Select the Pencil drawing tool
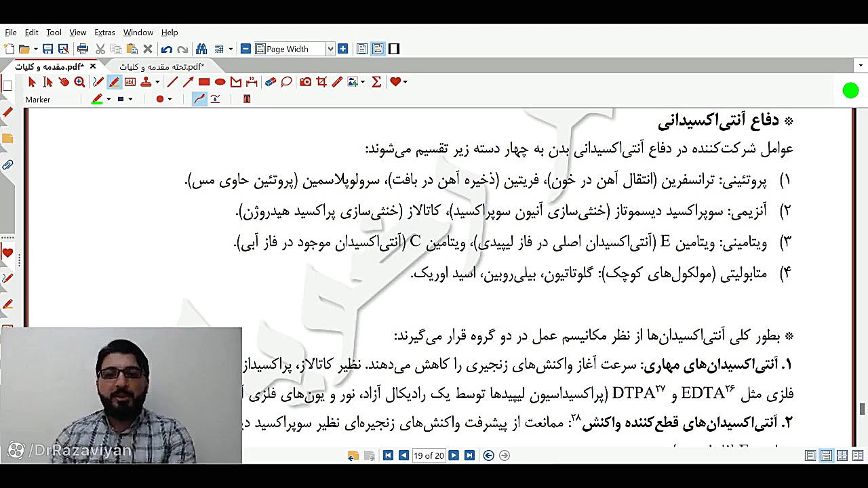The image size is (868, 488). (98, 82)
